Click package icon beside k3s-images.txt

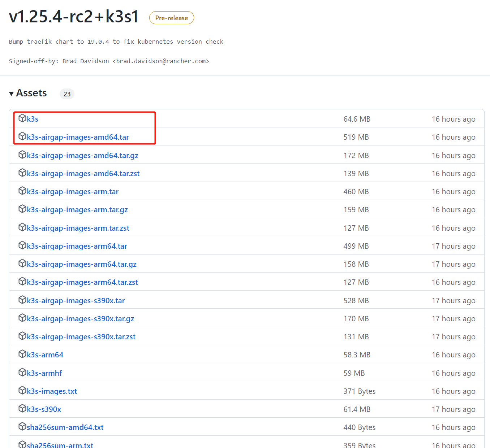pos(22,390)
